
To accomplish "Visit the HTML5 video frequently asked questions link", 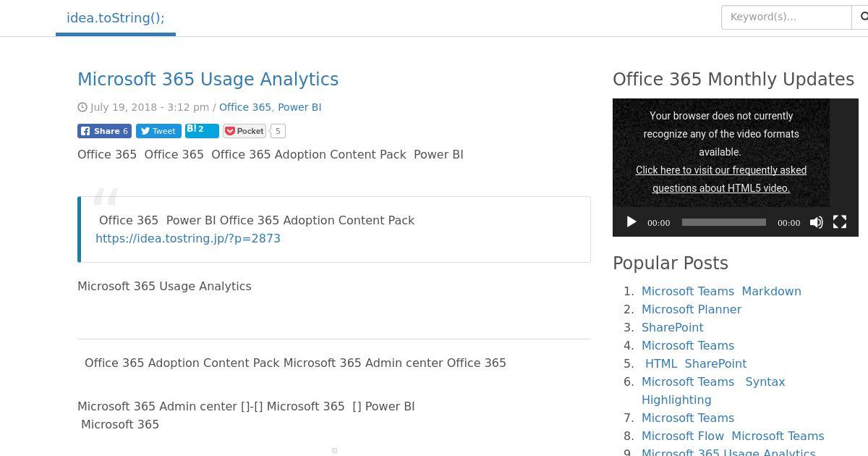I will [x=721, y=179].
